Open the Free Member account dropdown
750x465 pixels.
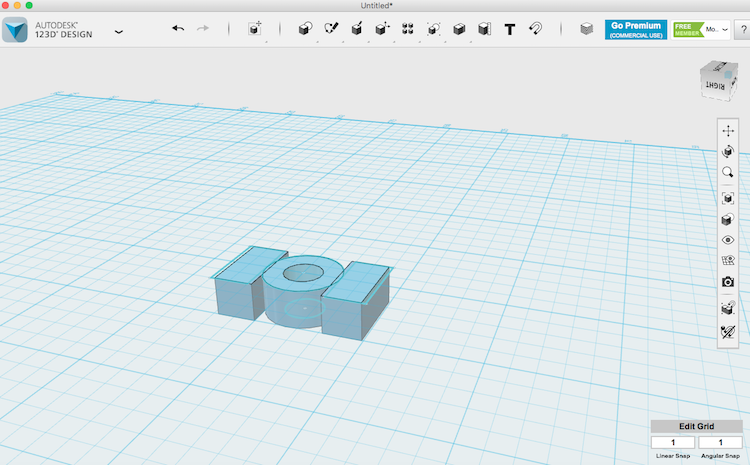click(x=701, y=30)
